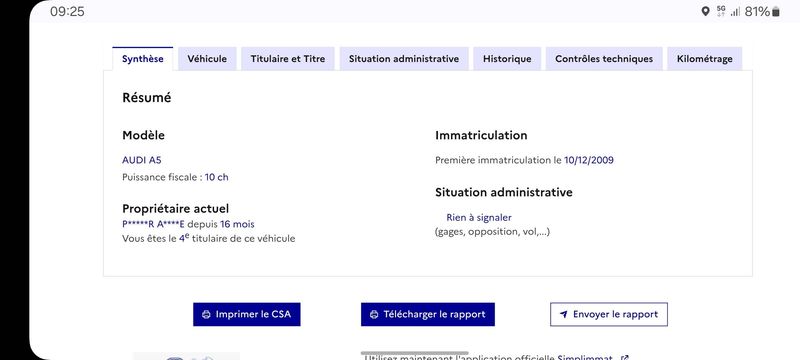Click the horizontal scroll handle at bottom
The height and width of the screenshot is (360, 800).
point(414,353)
